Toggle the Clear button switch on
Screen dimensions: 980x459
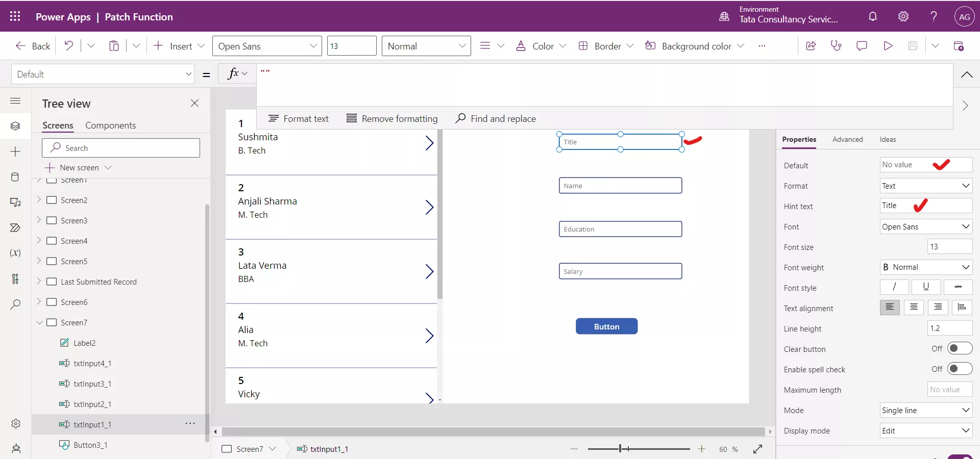coord(959,348)
